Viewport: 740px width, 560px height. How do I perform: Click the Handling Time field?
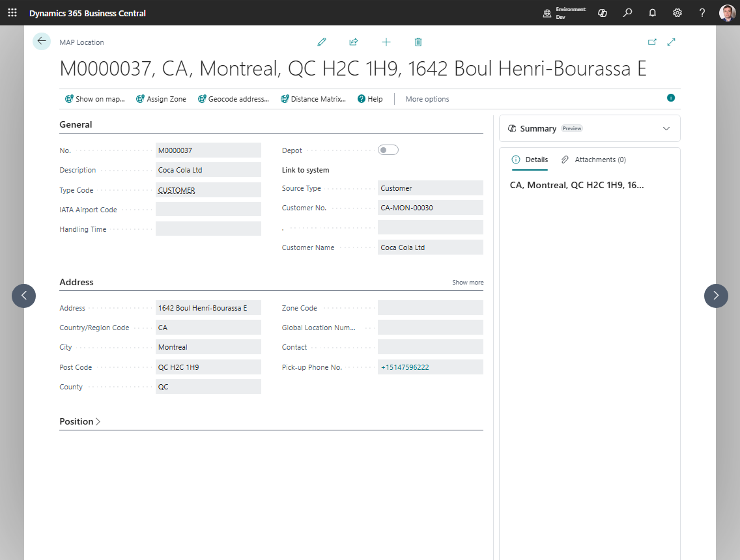tap(208, 229)
